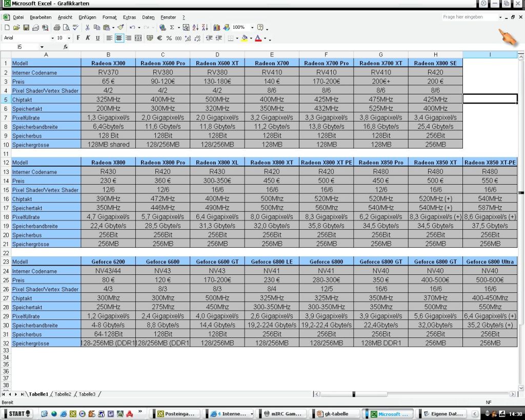Activate the format painter brush
525x420 pixels.
pos(121,28)
